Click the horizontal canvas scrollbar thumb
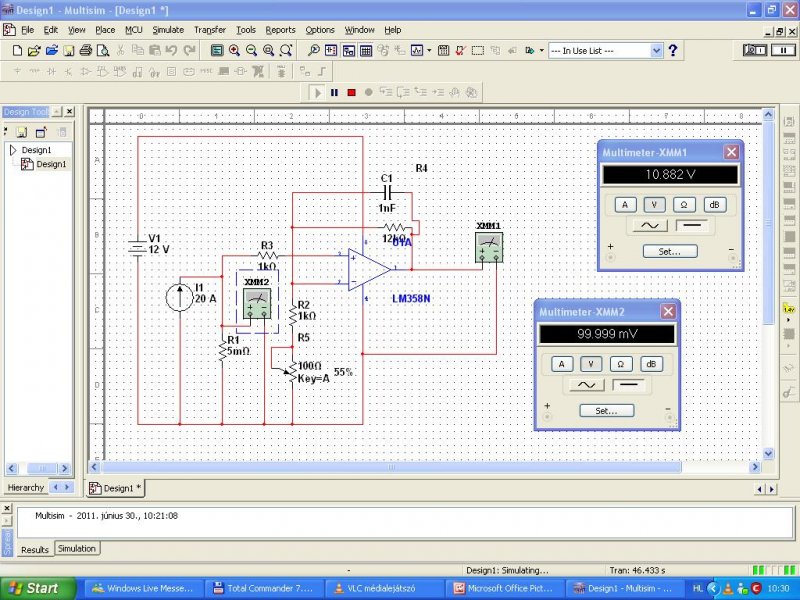 391,467
